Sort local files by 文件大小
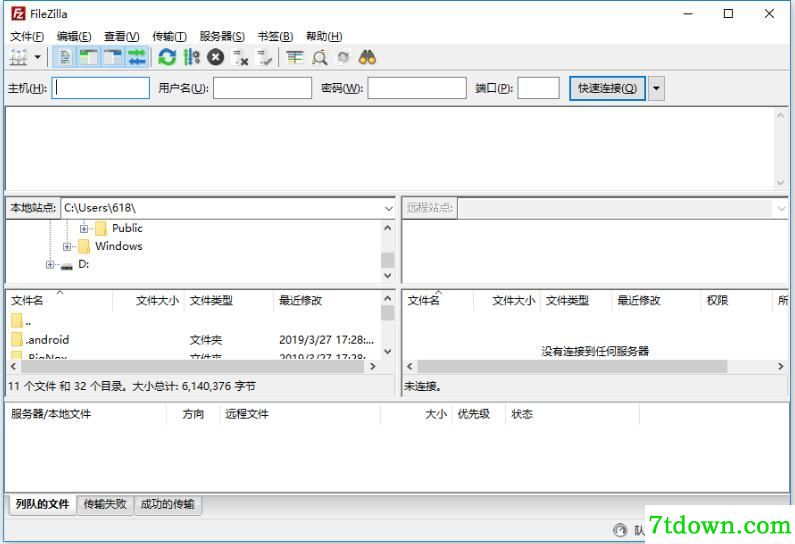Image resolution: width=795 pixels, height=544 pixels. [157, 301]
